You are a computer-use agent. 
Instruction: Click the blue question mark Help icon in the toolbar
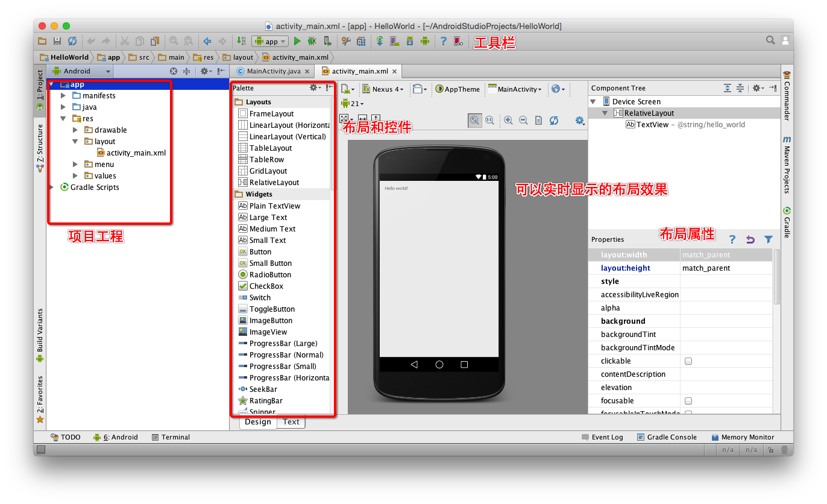(444, 41)
